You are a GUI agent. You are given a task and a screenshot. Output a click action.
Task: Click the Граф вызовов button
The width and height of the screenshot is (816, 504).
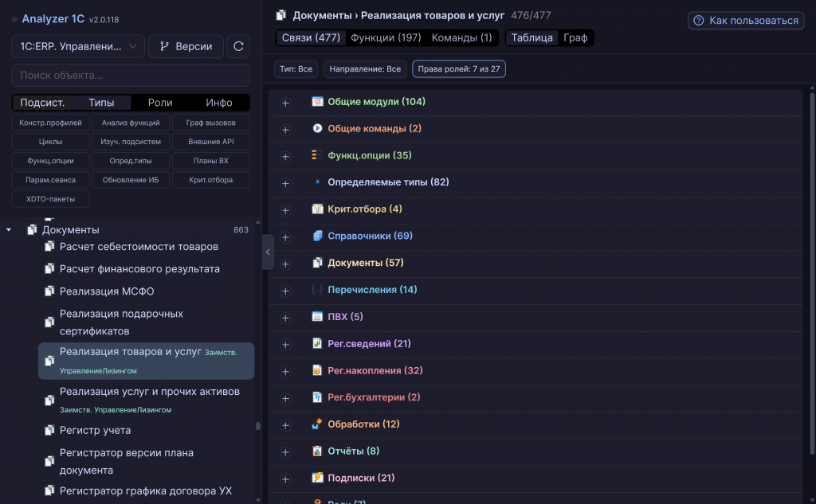210,123
